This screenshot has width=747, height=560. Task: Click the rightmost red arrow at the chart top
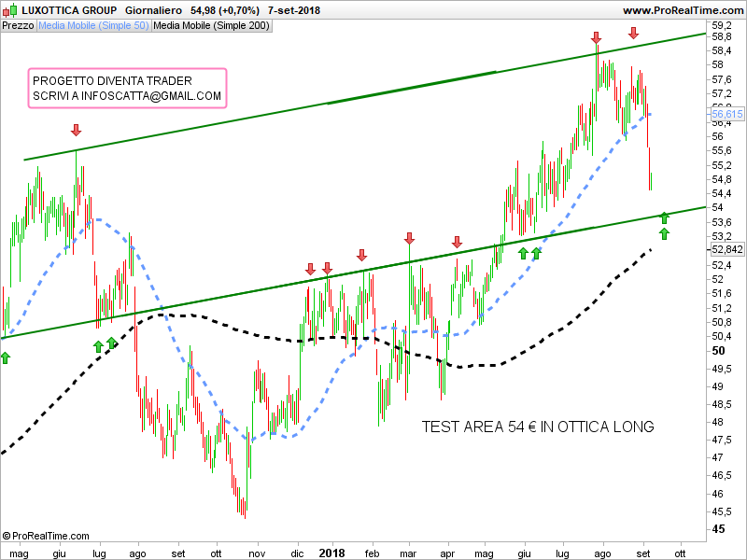[x=633, y=34]
